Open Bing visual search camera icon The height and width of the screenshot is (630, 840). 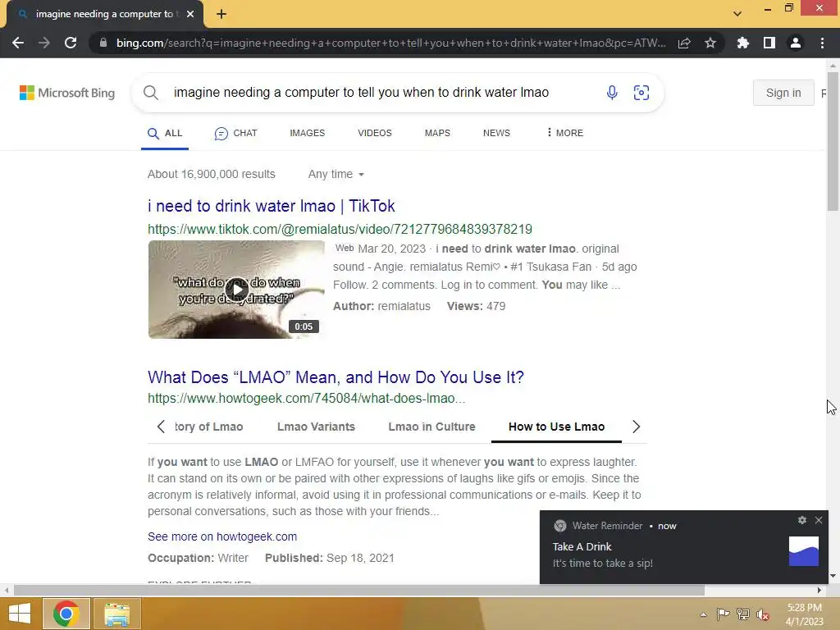click(641, 93)
